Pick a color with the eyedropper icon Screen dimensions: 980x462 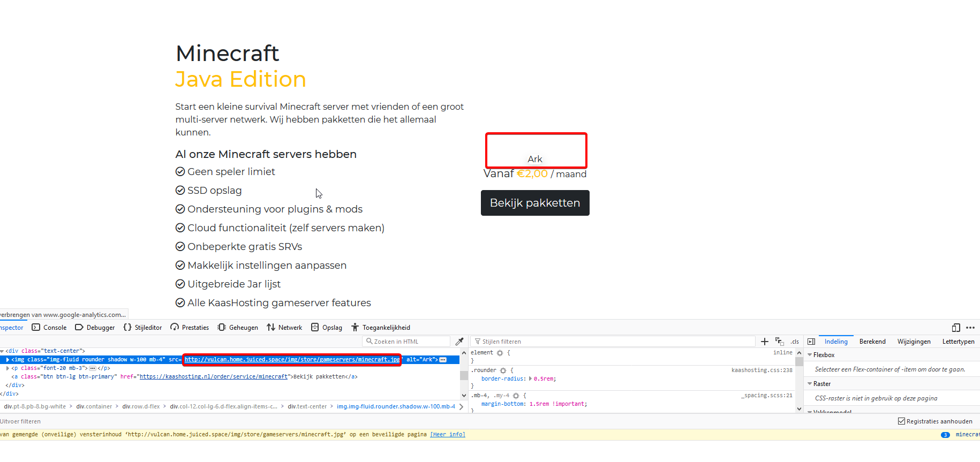pos(459,342)
